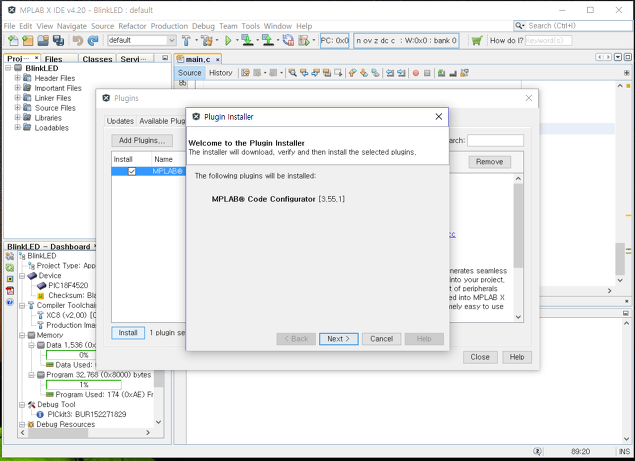Screen dimensions: 635x461
Task: Click Project Properties icon in Dashboard sidebar
Action: point(10,256)
